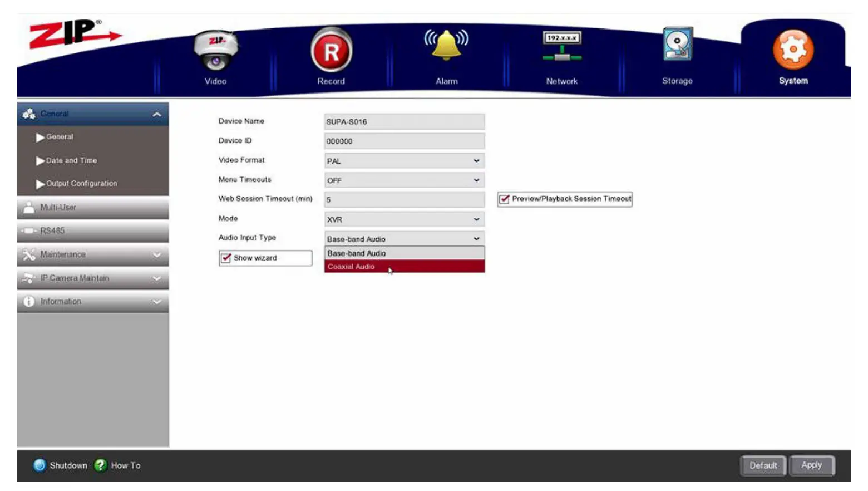Click the Video tab label

[216, 81]
